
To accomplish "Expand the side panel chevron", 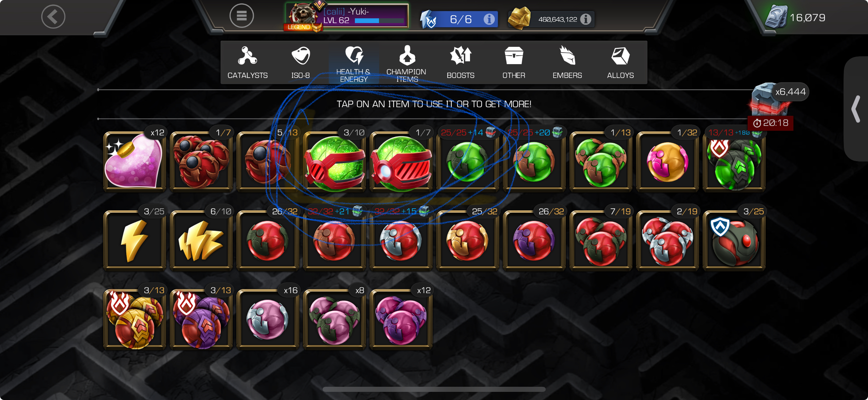I will tap(856, 109).
